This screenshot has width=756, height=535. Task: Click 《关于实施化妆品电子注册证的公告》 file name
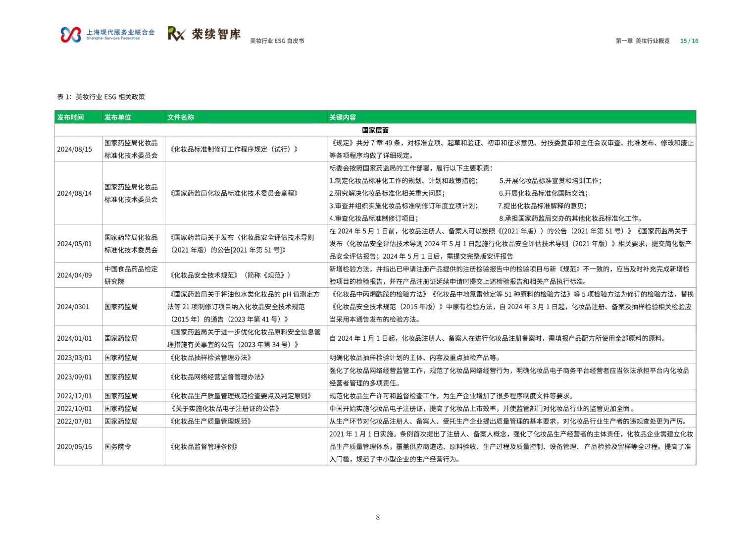225,409
